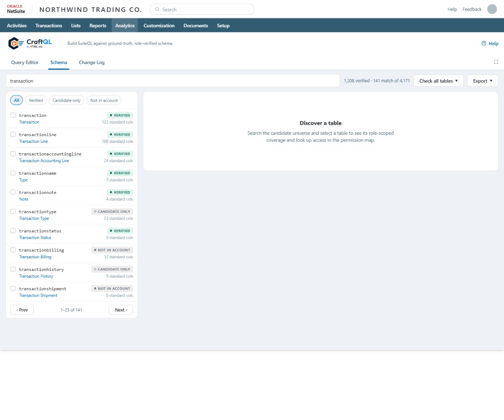Screen dimensions: 504x420
Task: Open the Export dropdown
Action: [483, 81]
